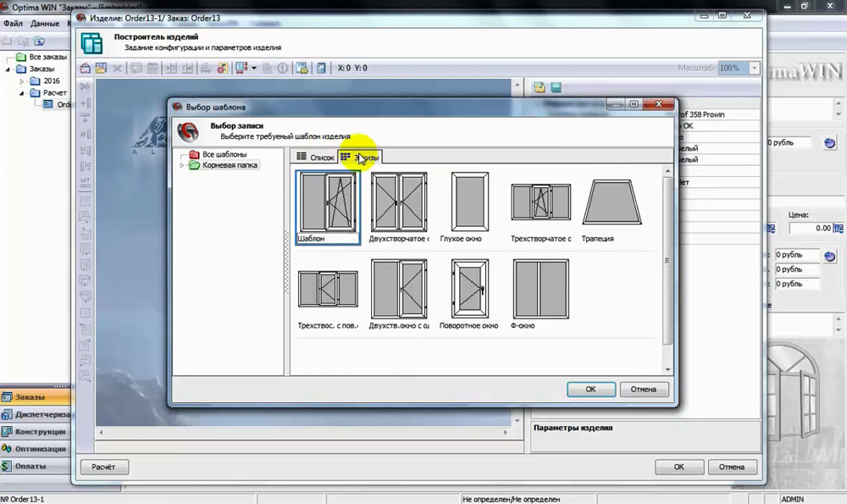Image resolution: width=847 pixels, height=504 pixels.
Task: Open the Заказы sidebar section
Action: (35, 397)
